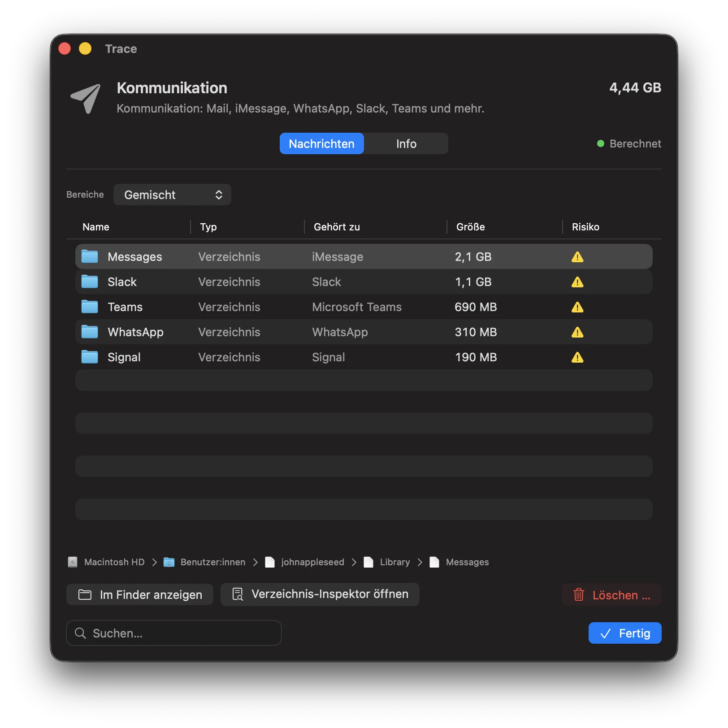Viewport: 728px width, 728px height.
Task: Minimize the Trace window with yellow button
Action: coord(85,48)
